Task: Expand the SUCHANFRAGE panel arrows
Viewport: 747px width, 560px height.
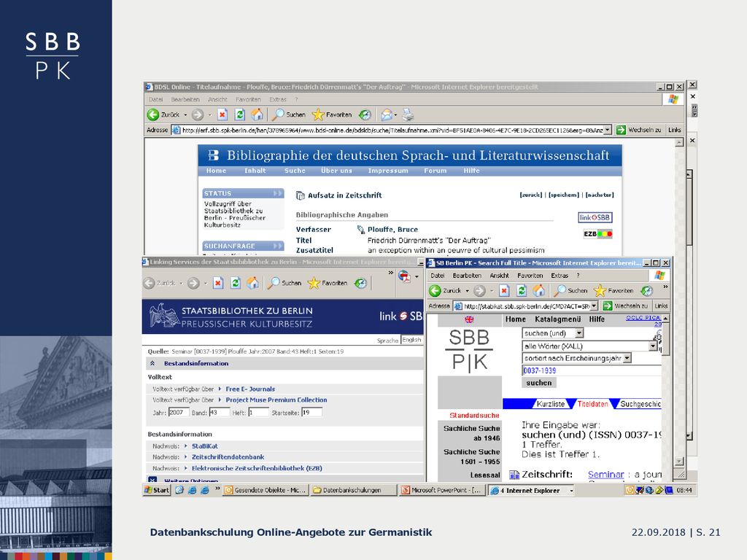Action: pos(278,246)
